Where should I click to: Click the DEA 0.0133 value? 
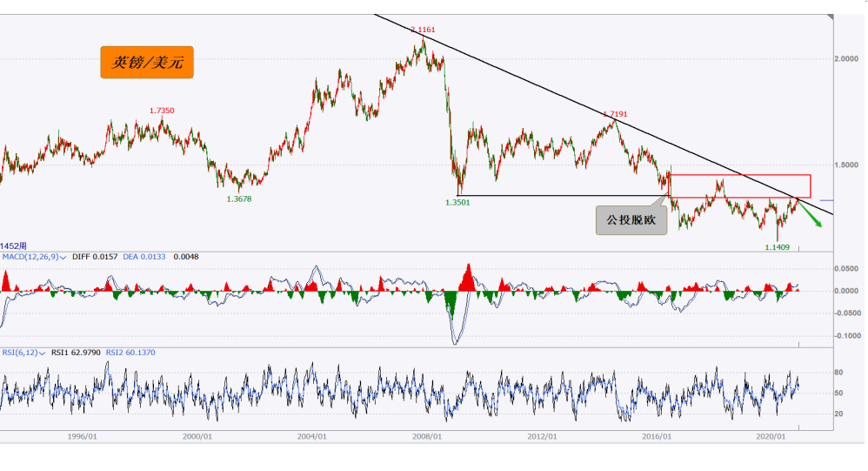144,257
